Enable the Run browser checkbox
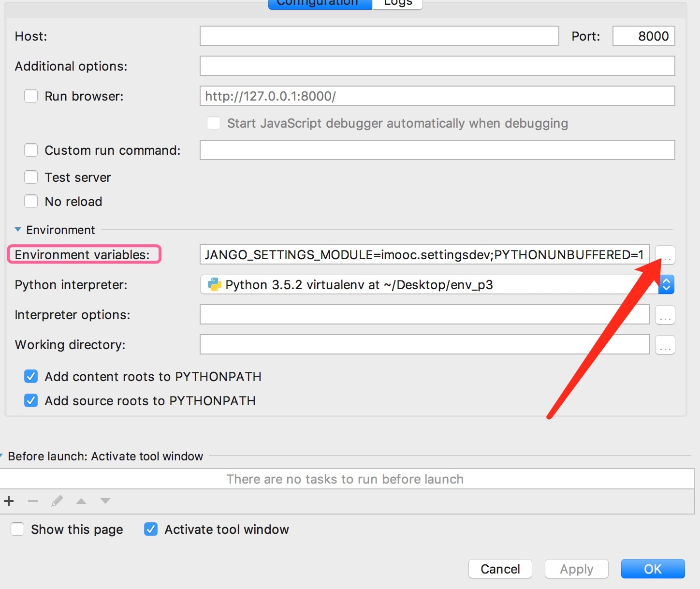Image resolution: width=700 pixels, height=589 pixels. [31, 96]
